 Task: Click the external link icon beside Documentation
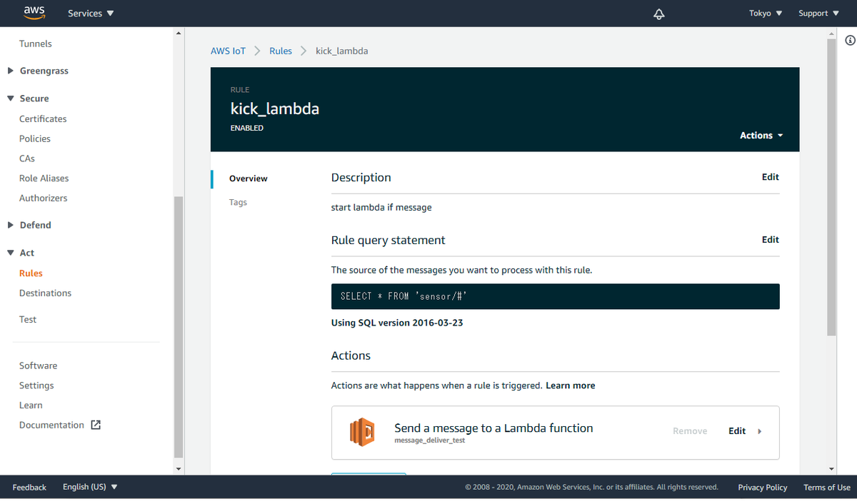(96, 425)
